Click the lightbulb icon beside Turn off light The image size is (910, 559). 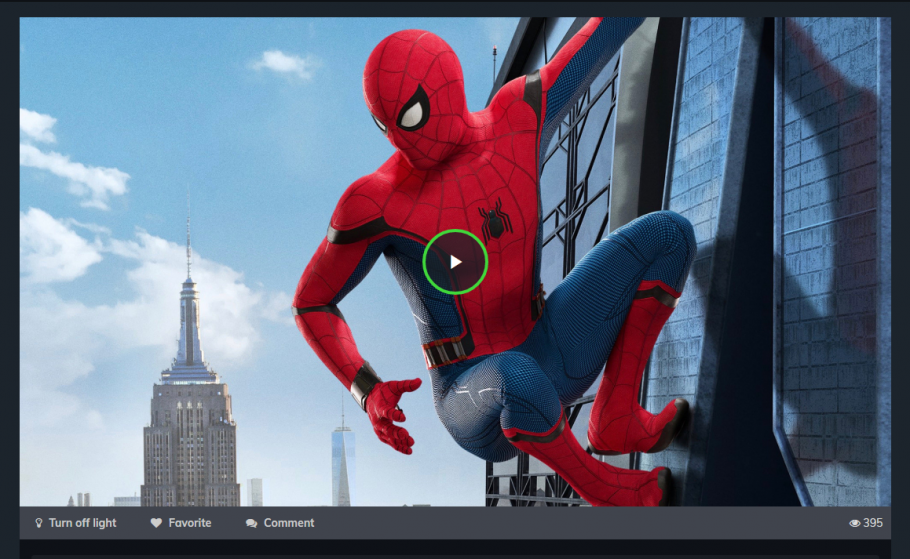(x=39, y=523)
